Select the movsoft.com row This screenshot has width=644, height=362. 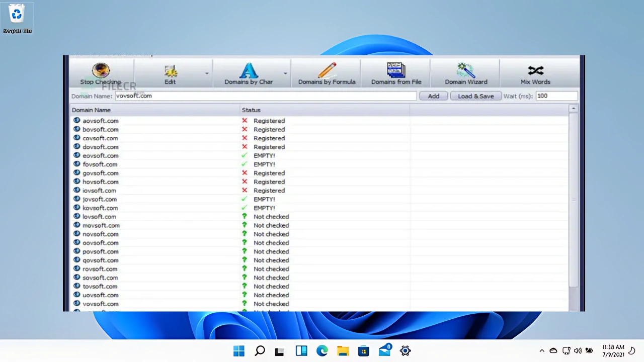(319, 225)
